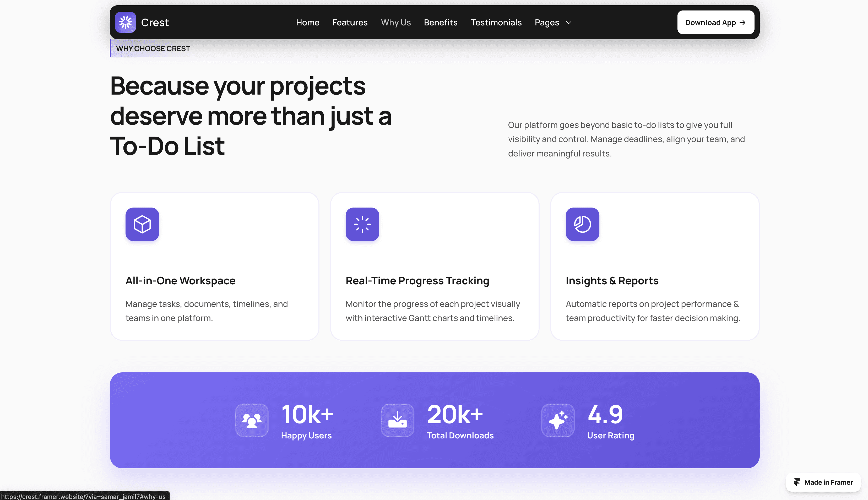Click the Crest flower logo icon
This screenshot has height=500, width=868.
(x=125, y=22)
